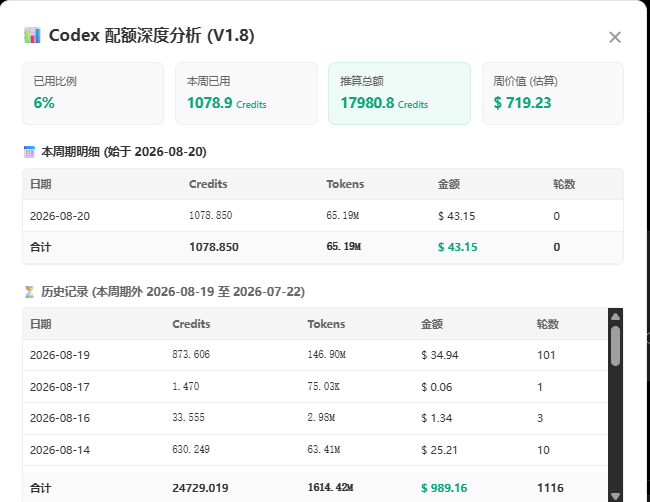Click amount $ 43.15 in 2026-08-20 row

(x=456, y=216)
